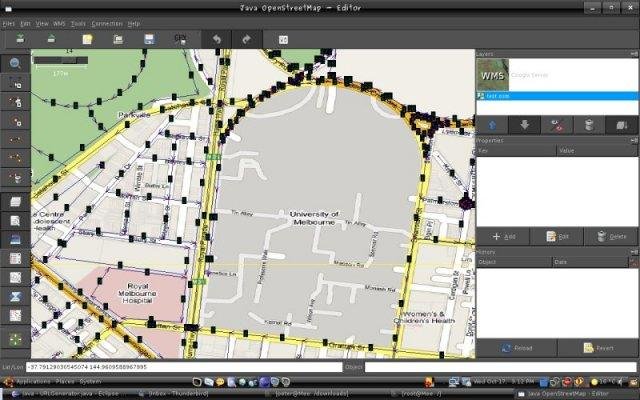Click the Key column header
The height and width of the screenshot is (400, 640).
pyautogui.click(x=516, y=151)
